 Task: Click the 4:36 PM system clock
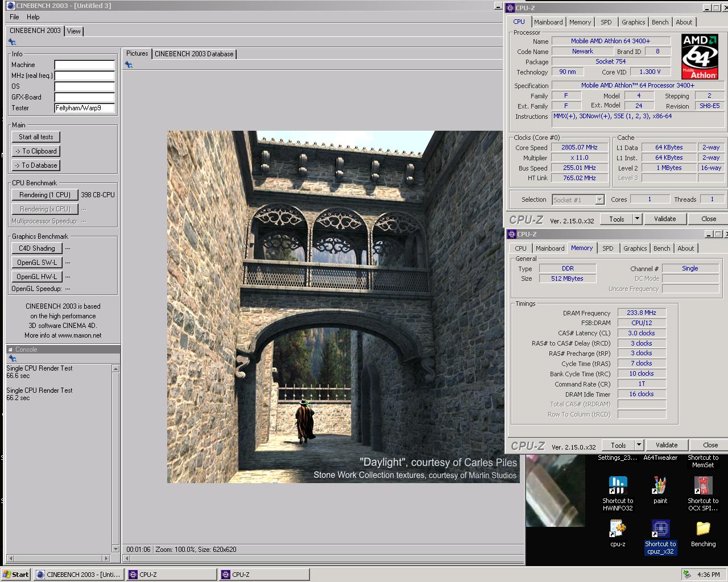709,575
